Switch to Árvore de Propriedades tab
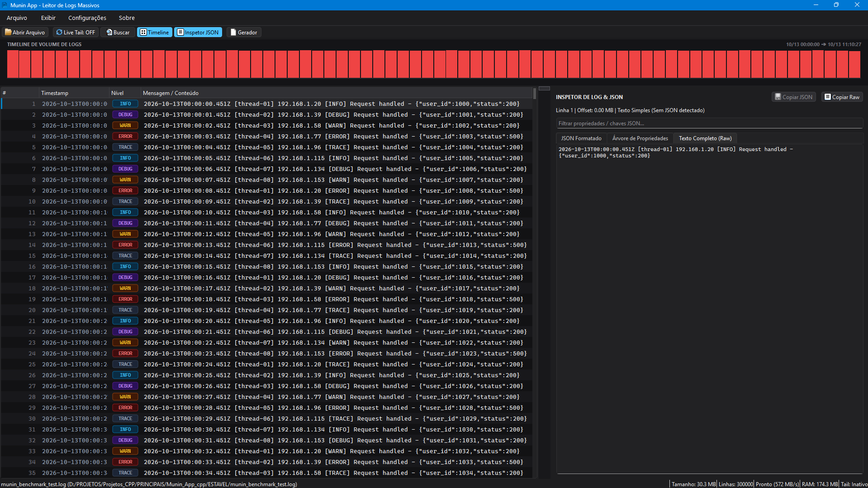 (x=640, y=138)
